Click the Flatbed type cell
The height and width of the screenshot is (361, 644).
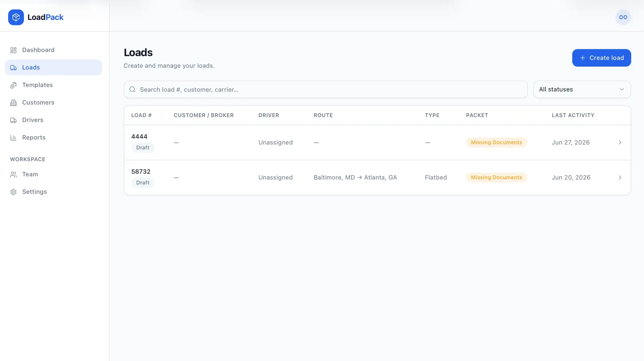436,177
